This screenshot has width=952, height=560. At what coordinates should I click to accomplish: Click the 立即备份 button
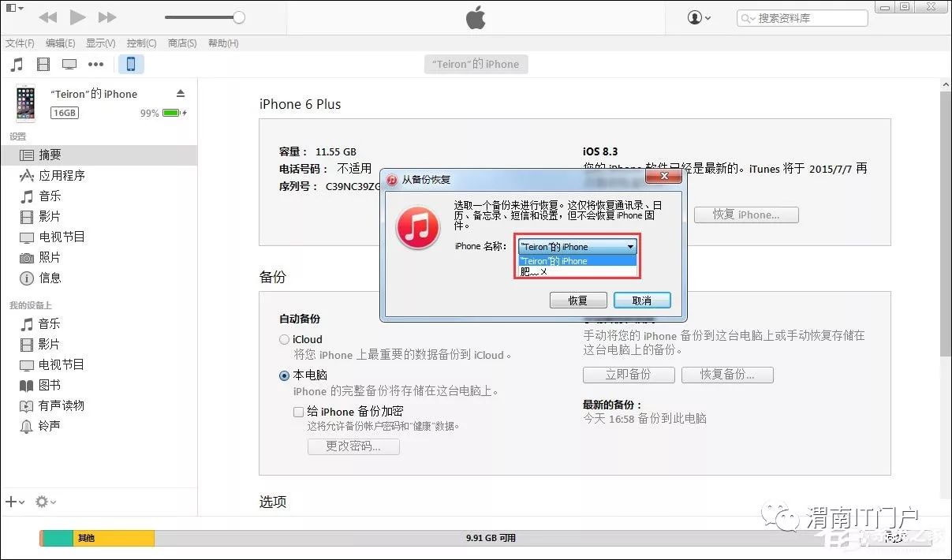point(629,375)
